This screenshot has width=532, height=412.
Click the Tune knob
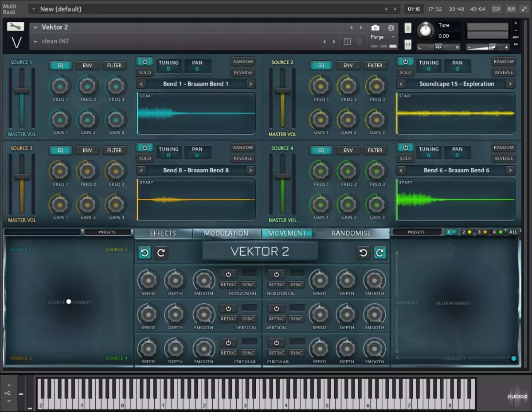pyautogui.click(x=426, y=30)
